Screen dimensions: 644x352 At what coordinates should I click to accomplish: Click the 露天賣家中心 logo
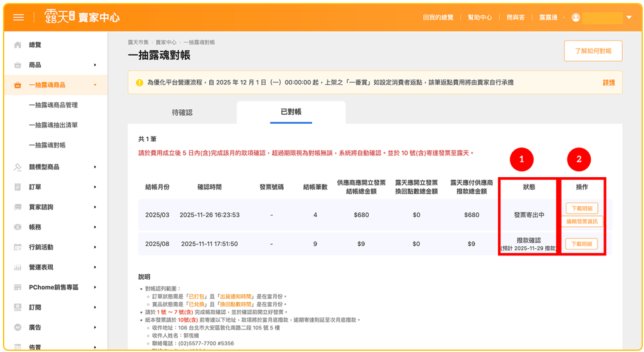tap(75, 18)
